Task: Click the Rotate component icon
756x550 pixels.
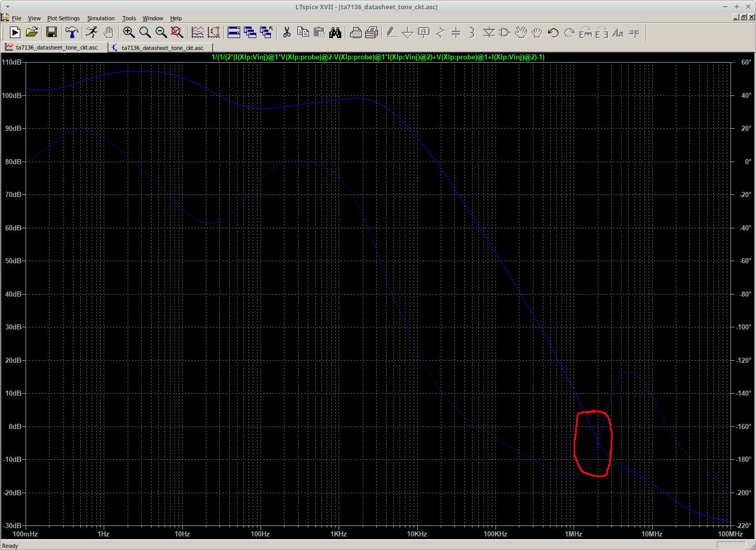Action: tap(586, 33)
